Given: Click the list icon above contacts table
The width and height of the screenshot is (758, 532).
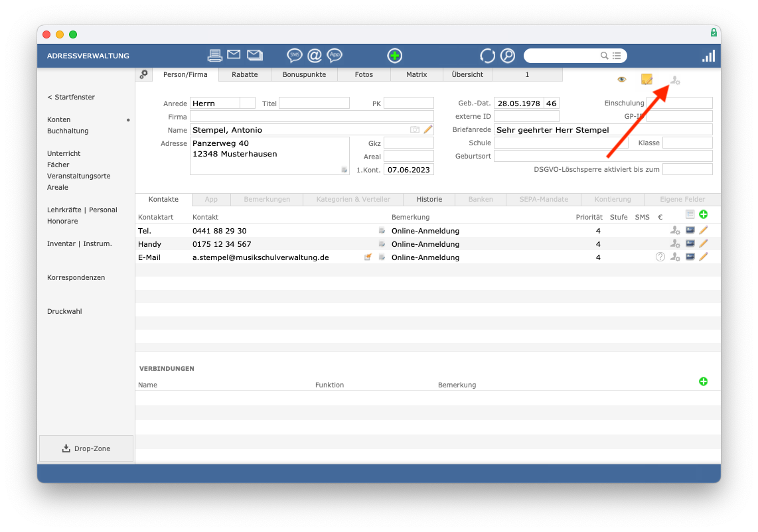Looking at the screenshot, I should click(x=690, y=214).
